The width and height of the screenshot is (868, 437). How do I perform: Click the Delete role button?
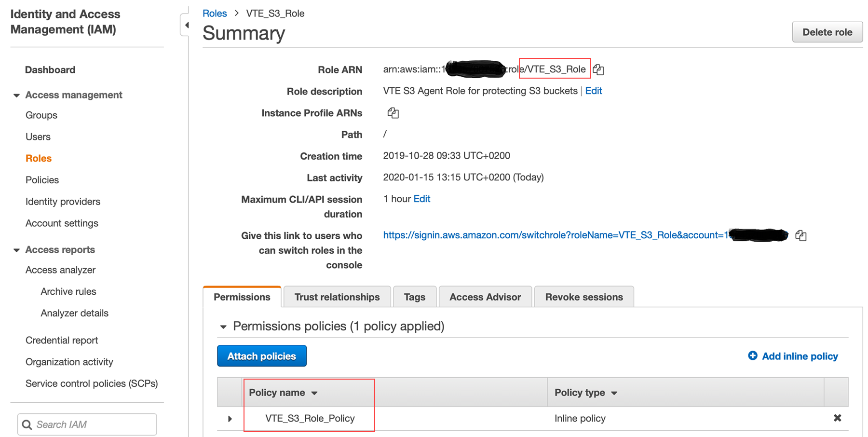pyautogui.click(x=827, y=32)
